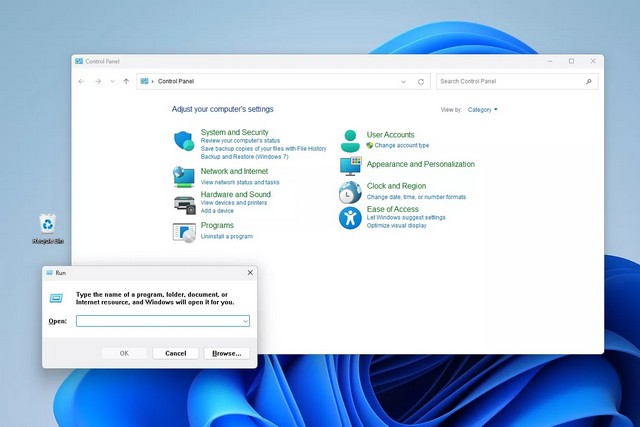
Task: Open Clock and Region category
Action: pos(396,186)
